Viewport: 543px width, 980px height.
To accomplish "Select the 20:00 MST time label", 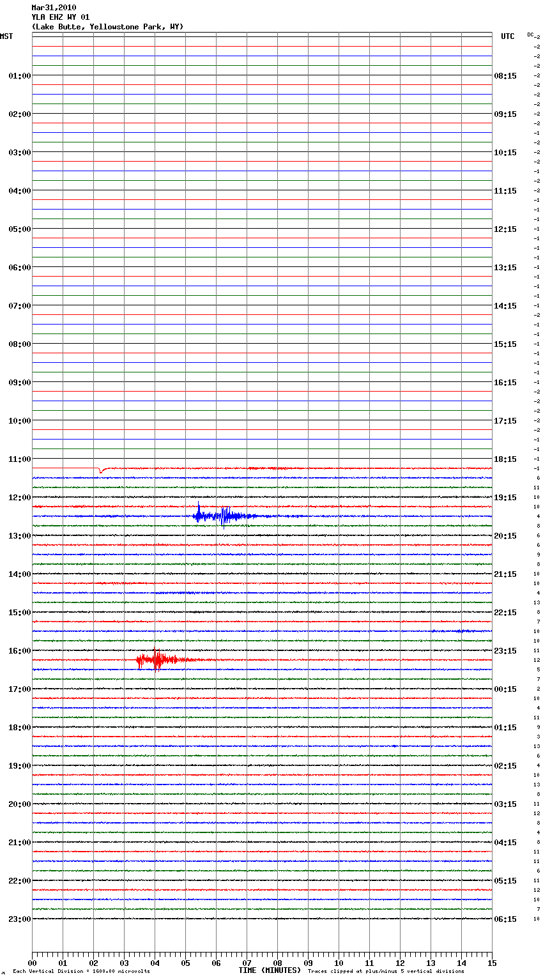I will [x=20, y=804].
